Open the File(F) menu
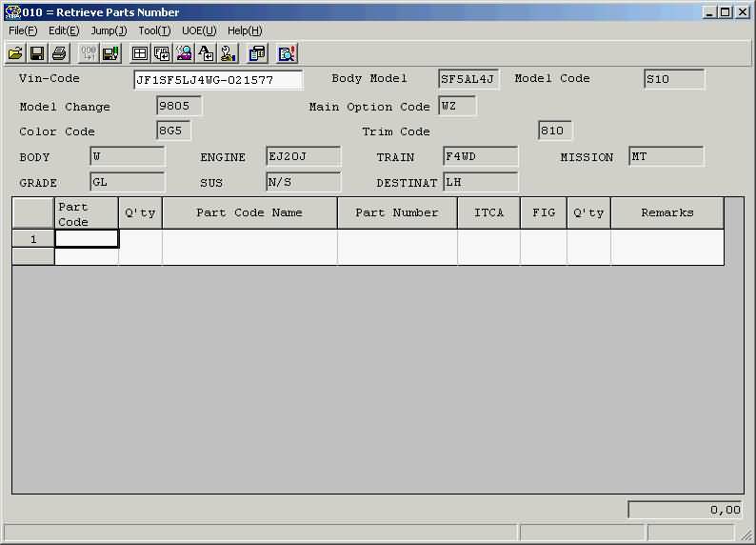Image resolution: width=756 pixels, height=545 pixels. coord(23,30)
